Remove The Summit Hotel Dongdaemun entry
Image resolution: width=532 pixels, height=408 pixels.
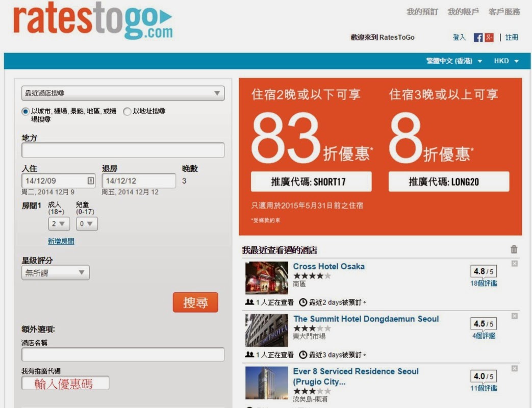pos(514,316)
